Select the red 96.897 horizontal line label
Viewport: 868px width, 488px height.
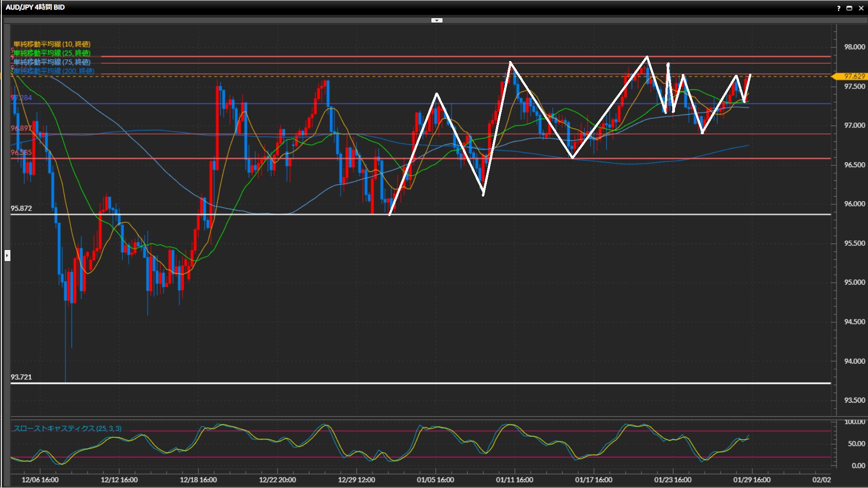pyautogui.click(x=21, y=128)
